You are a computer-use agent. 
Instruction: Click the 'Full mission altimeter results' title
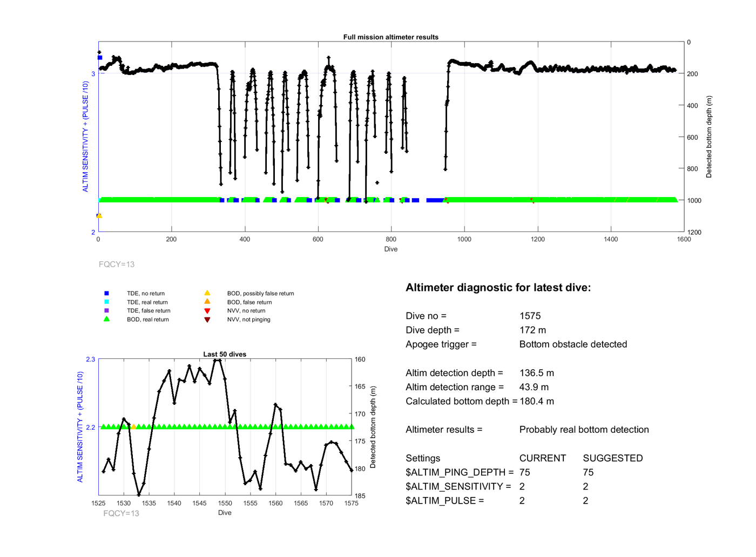click(390, 37)
